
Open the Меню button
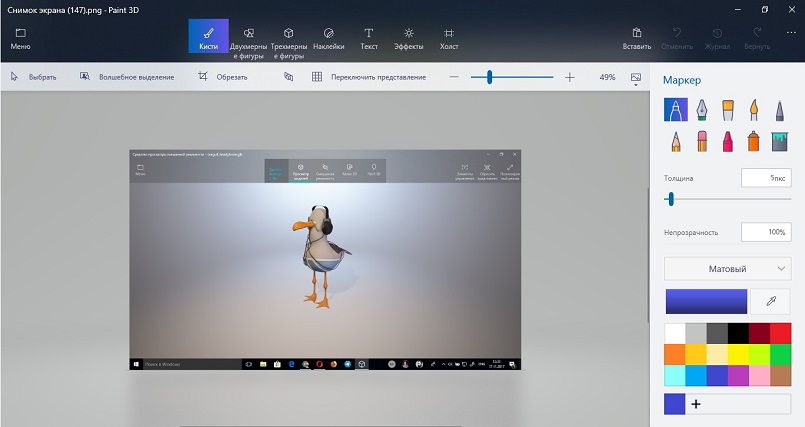click(21, 39)
